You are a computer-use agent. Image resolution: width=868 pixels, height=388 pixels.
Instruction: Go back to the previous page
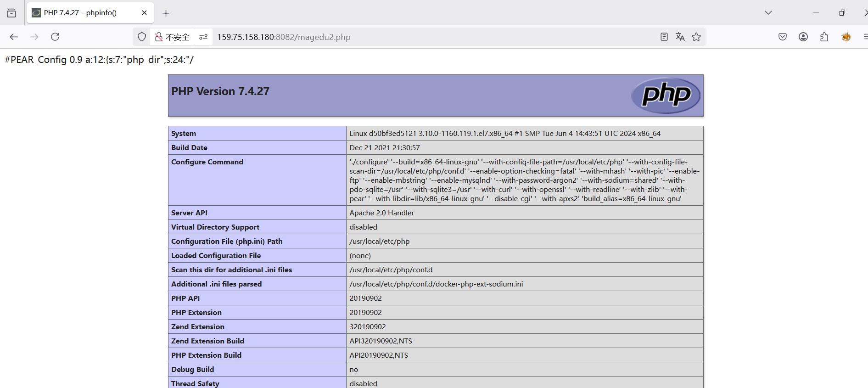(x=14, y=37)
